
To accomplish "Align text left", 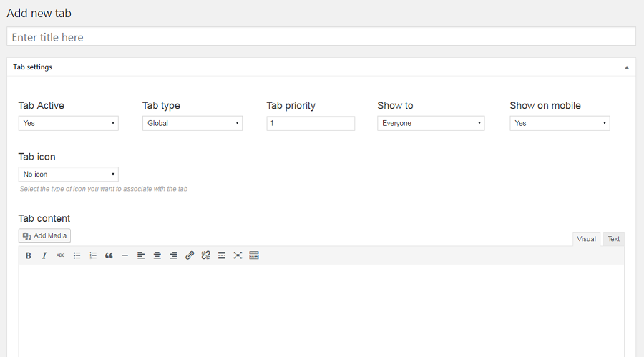I will (141, 255).
